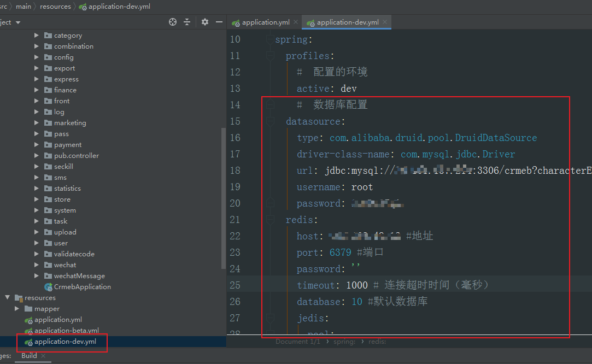Collapse the resources folder arrow
592x364 pixels.
[x=7, y=297]
